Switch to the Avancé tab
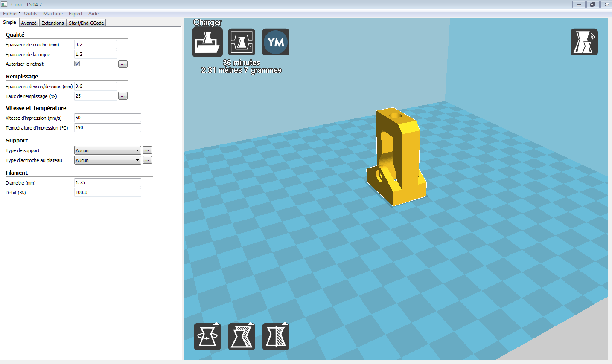 29,23
